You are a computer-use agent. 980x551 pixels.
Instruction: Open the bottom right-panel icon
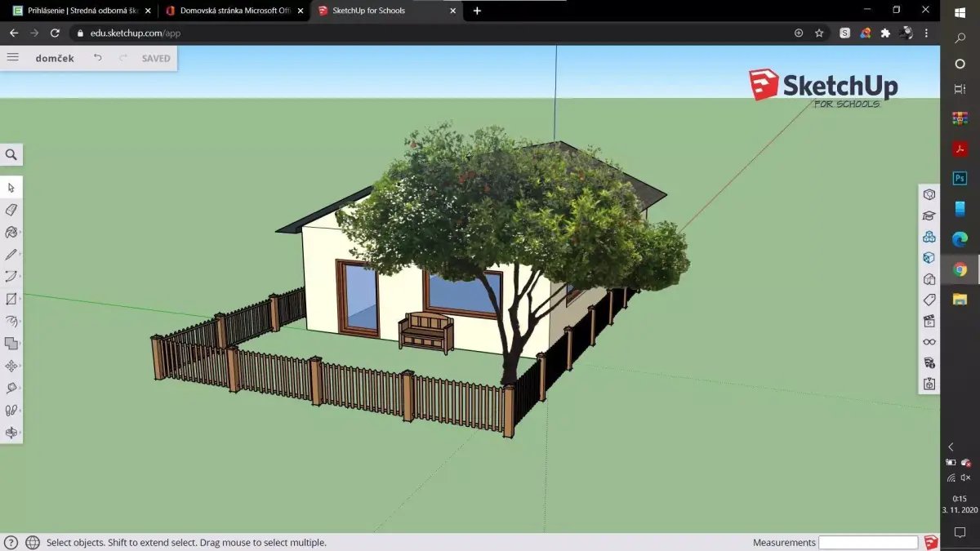(x=929, y=384)
